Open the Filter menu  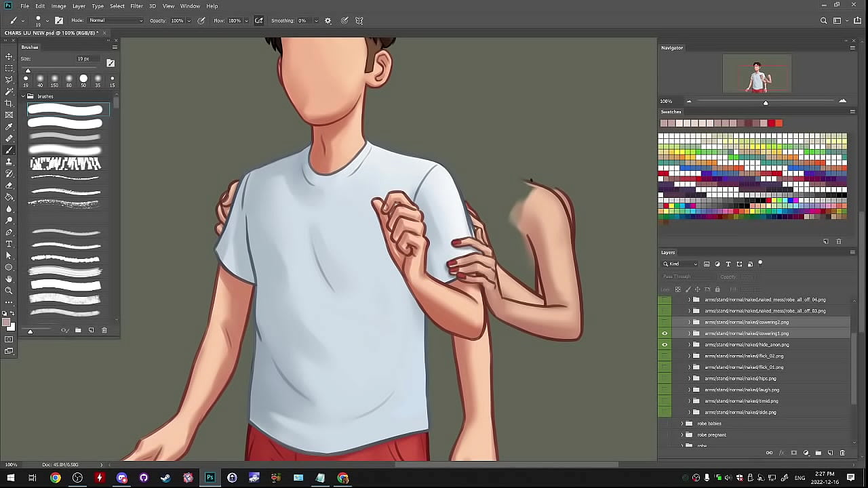coord(136,6)
